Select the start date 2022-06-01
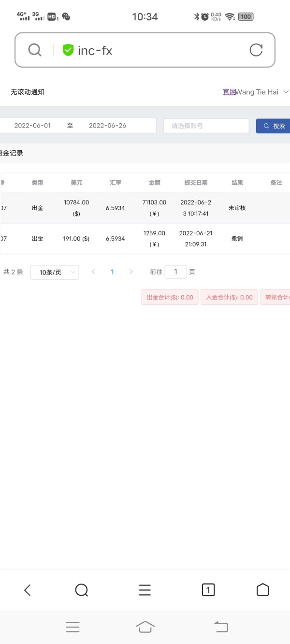The image size is (290, 644). tap(32, 126)
